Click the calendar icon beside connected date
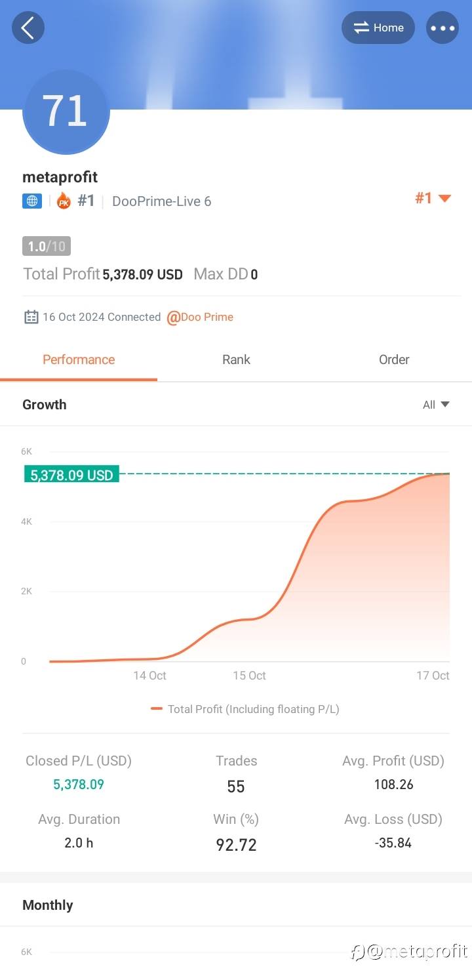This screenshot has height=980, width=472. coord(31,317)
